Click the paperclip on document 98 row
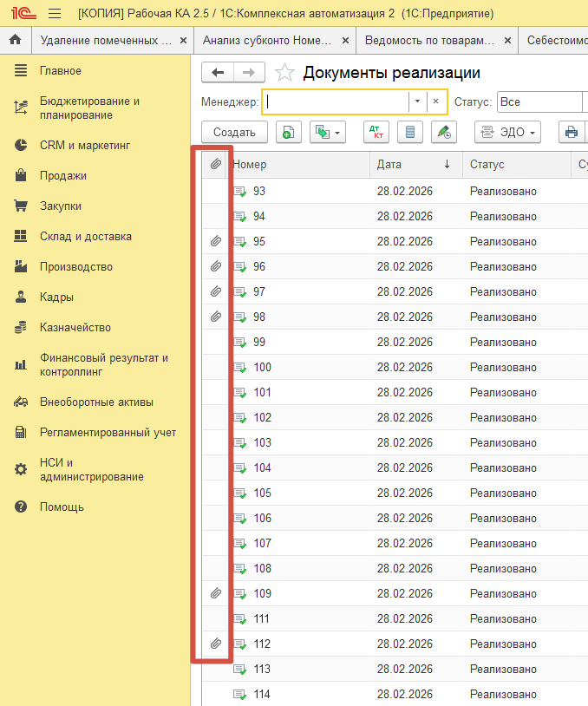This screenshot has width=588, height=706. [216, 317]
